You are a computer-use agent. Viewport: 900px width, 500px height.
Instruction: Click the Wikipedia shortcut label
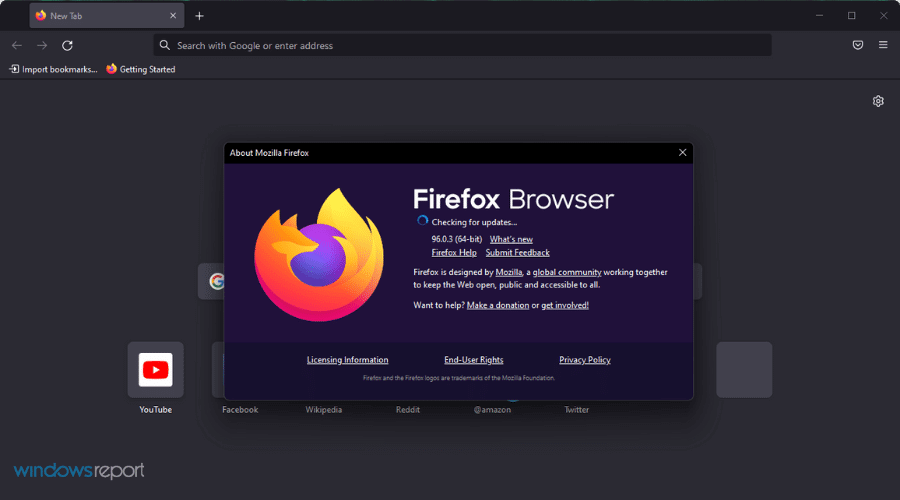(x=324, y=410)
